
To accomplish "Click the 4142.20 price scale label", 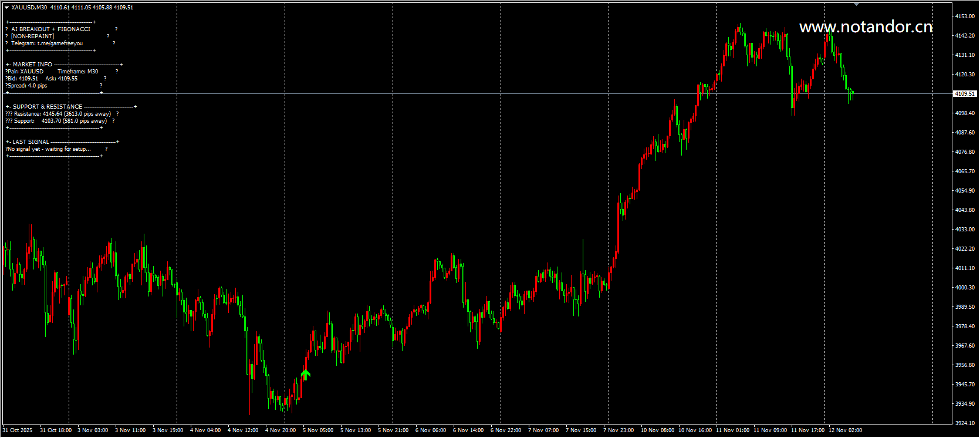I will [965, 36].
